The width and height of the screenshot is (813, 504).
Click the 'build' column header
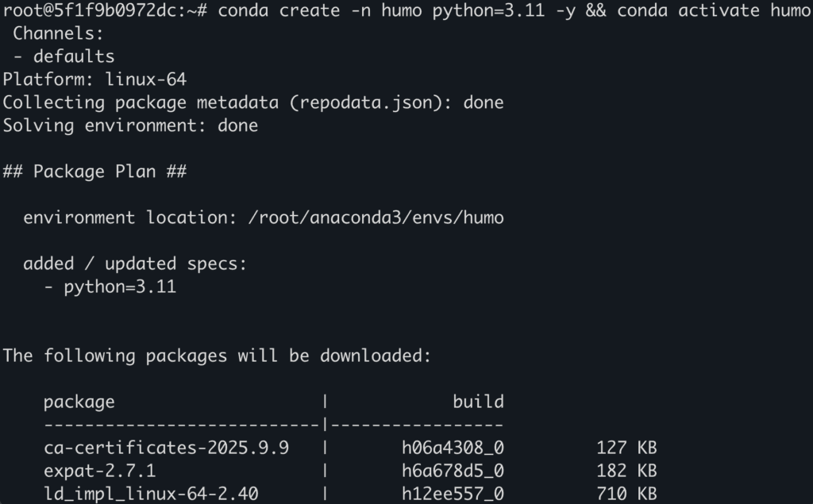[478, 402]
